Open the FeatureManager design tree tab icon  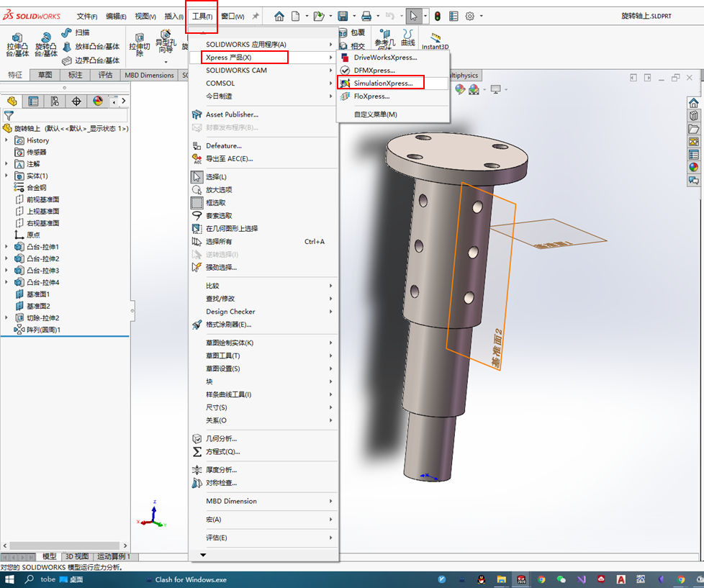[12, 101]
